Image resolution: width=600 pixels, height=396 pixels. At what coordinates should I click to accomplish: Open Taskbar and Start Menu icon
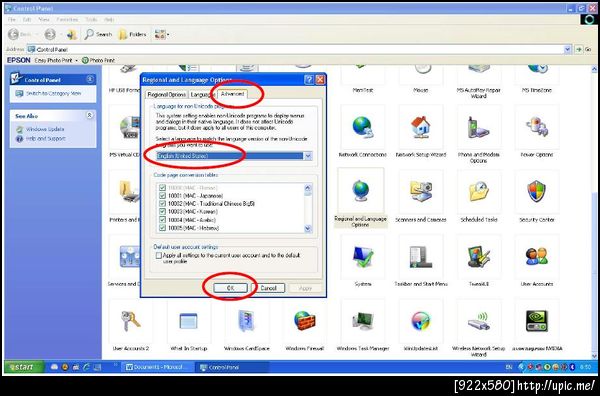pos(420,256)
